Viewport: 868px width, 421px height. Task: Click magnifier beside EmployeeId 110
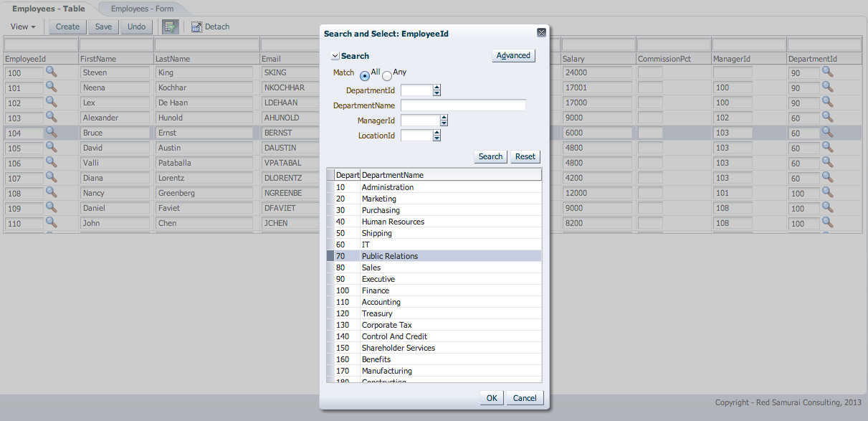pos(50,223)
